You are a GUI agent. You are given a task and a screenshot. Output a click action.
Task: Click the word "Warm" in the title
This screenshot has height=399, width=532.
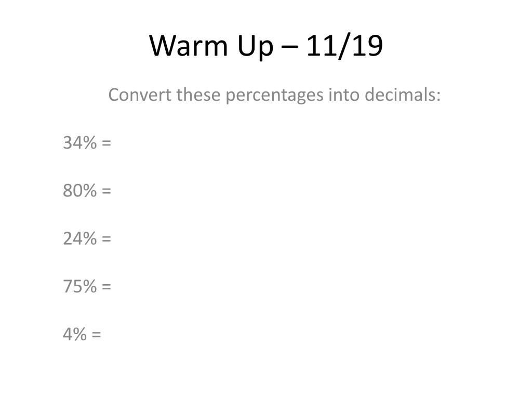coord(188,46)
